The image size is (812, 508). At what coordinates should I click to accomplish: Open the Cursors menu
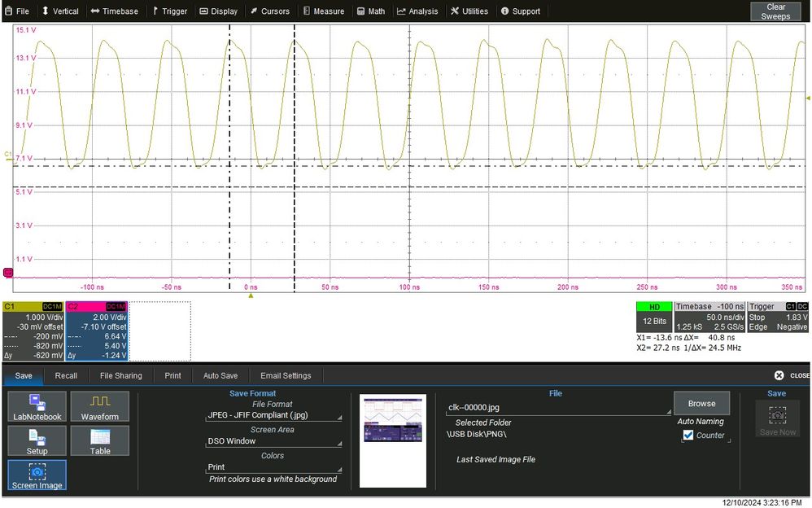pos(270,11)
